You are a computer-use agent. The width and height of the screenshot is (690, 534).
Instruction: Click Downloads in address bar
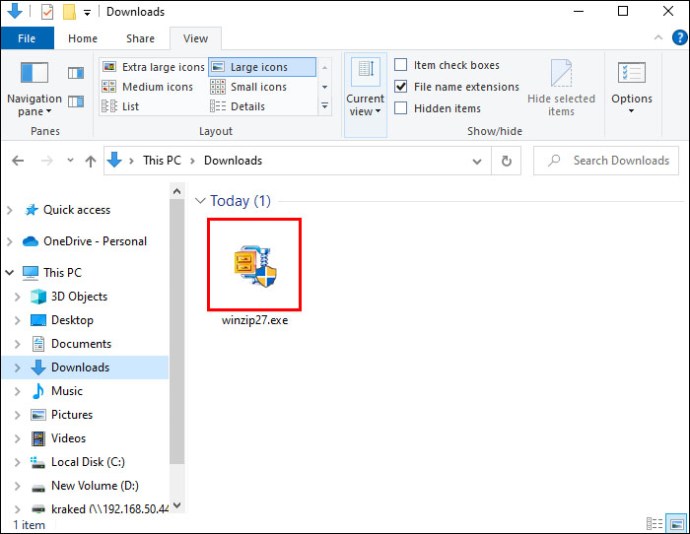tap(233, 161)
